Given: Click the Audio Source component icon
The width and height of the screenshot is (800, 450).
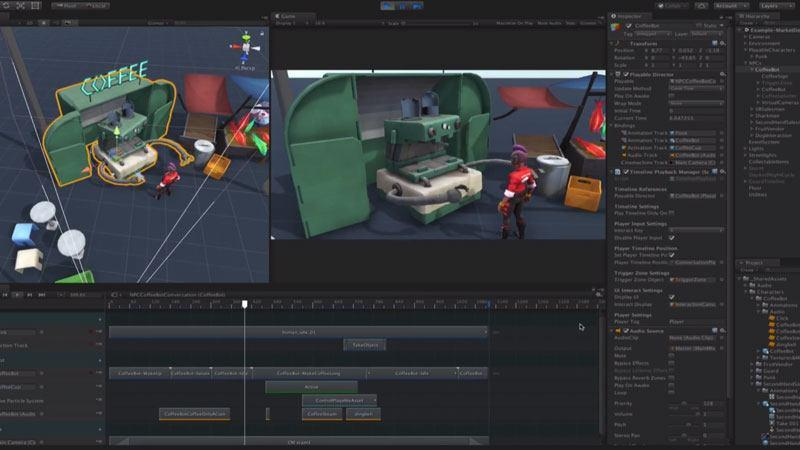Looking at the screenshot, I should coord(620,330).
